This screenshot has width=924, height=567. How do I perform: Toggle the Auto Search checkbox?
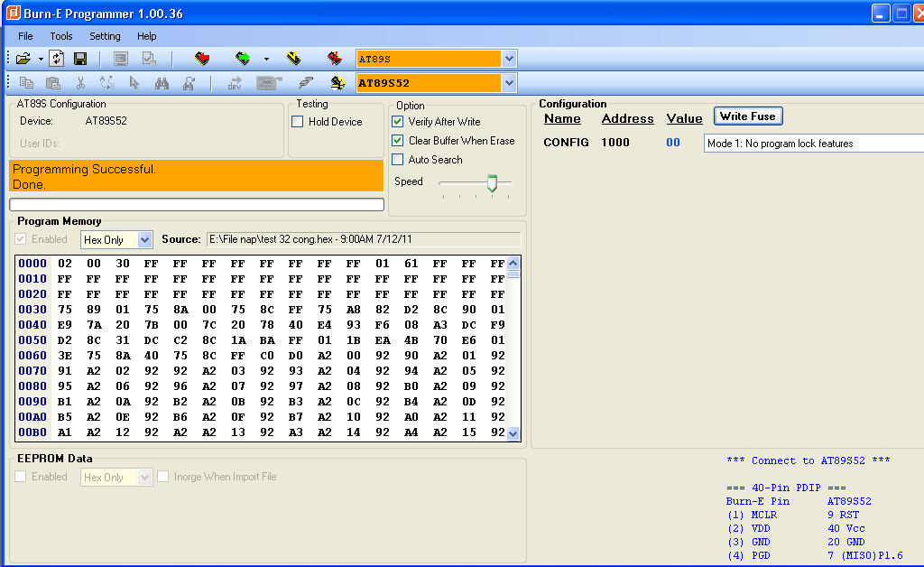pyautogui.click(x=398, y=160)
